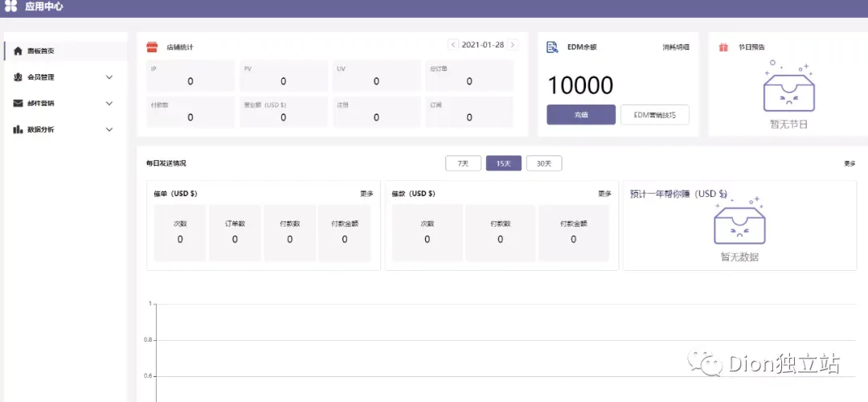Go to previous date with left arrow
This screenshot has width=868, height=402.
point(453,45)
